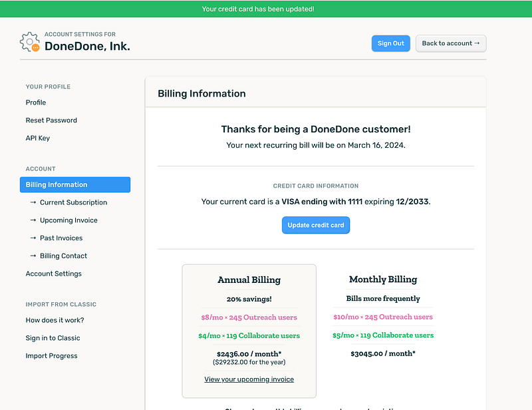Click '$5/mo × 119 Collaborate users' line
This screenshot has height=410, width=532.
(383, 335)
